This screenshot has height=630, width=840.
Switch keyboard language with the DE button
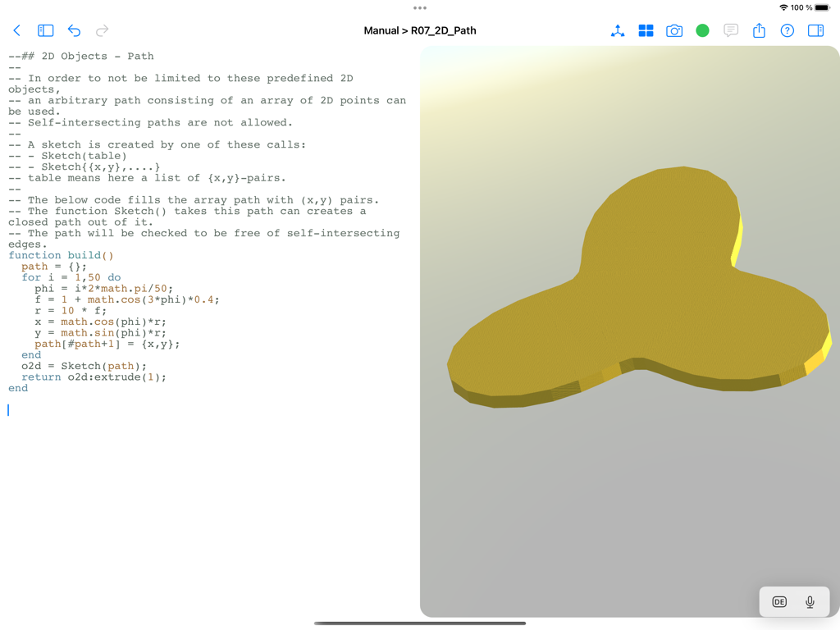tap(778, 601)
